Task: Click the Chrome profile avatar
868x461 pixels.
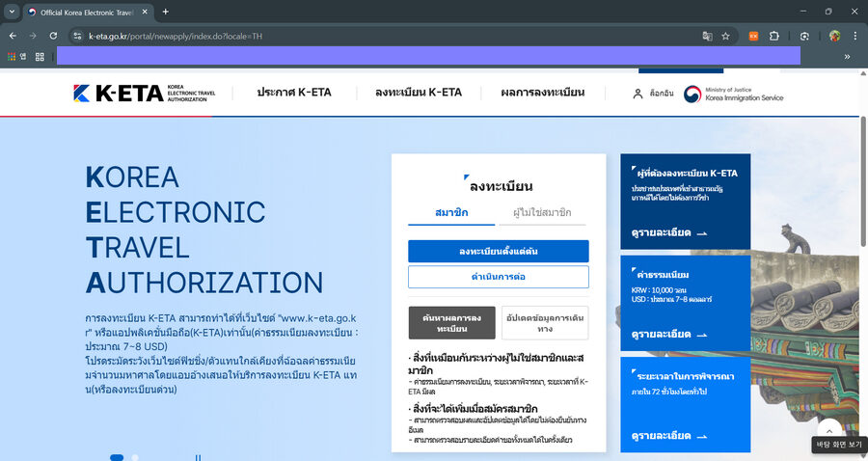Action: click(835, 36)
